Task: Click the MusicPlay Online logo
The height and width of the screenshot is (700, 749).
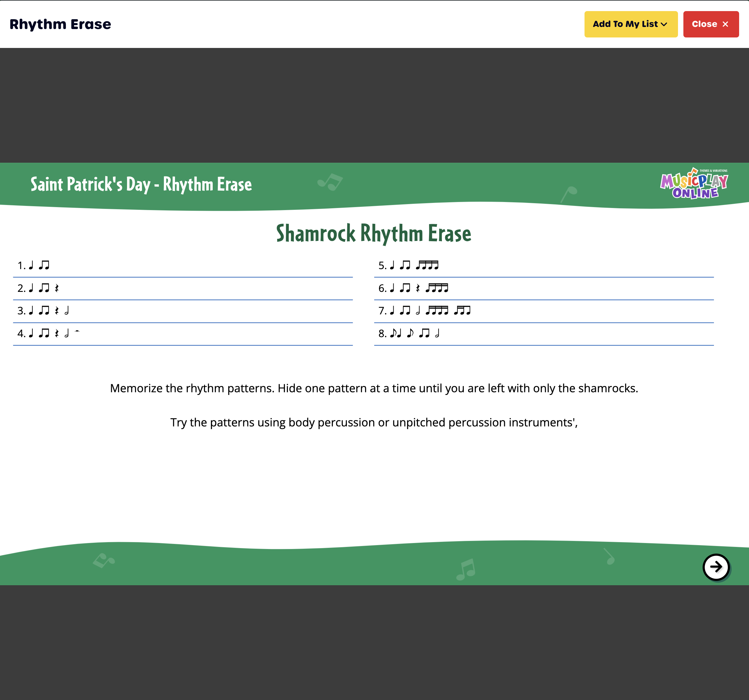Action: 694,184
